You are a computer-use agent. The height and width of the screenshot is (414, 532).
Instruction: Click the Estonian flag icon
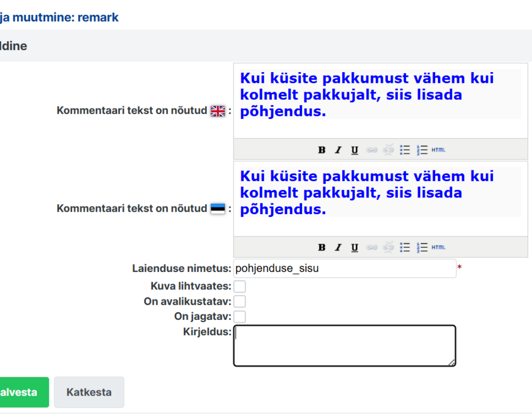(218, 208)
